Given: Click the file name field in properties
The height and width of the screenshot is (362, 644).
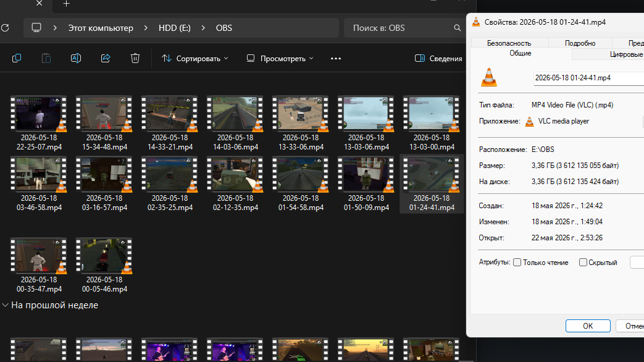Looking at the screenshot, I should pyautogui.click(x=589, y=78).
